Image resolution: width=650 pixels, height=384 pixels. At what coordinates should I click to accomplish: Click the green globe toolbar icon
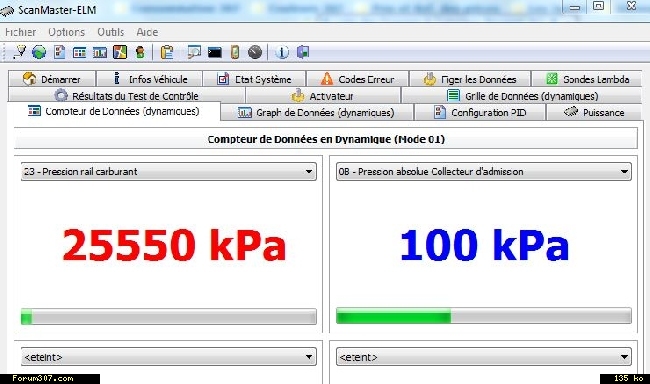click(39, 52)
